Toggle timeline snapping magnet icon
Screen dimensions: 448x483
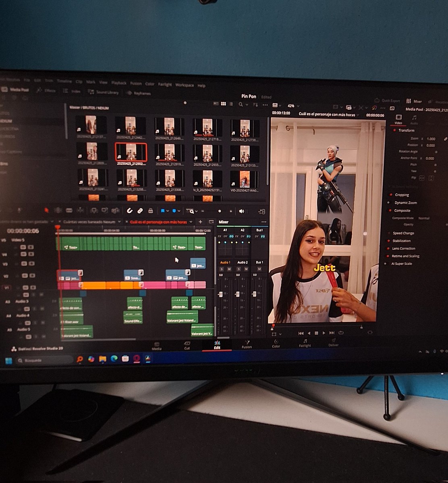coord(129,210)
